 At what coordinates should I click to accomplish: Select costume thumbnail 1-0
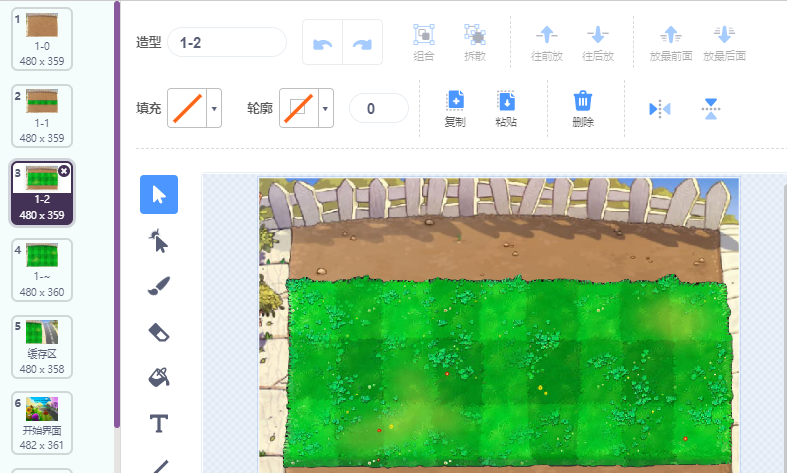42,39
